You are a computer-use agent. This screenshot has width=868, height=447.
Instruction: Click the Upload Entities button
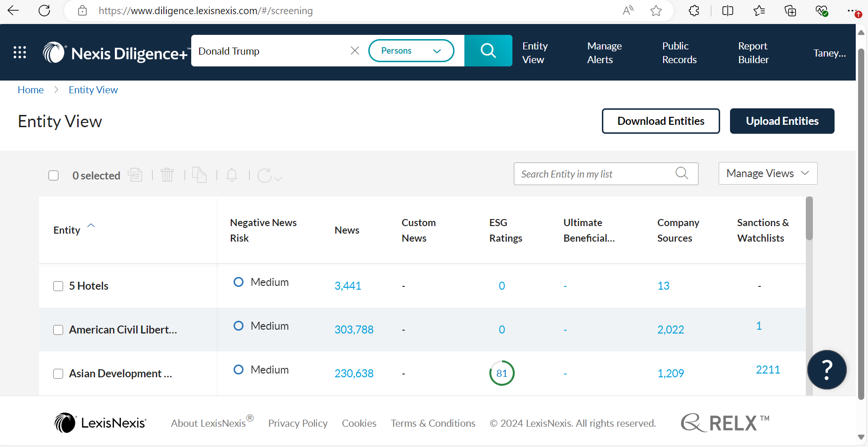tap(782, 121)
